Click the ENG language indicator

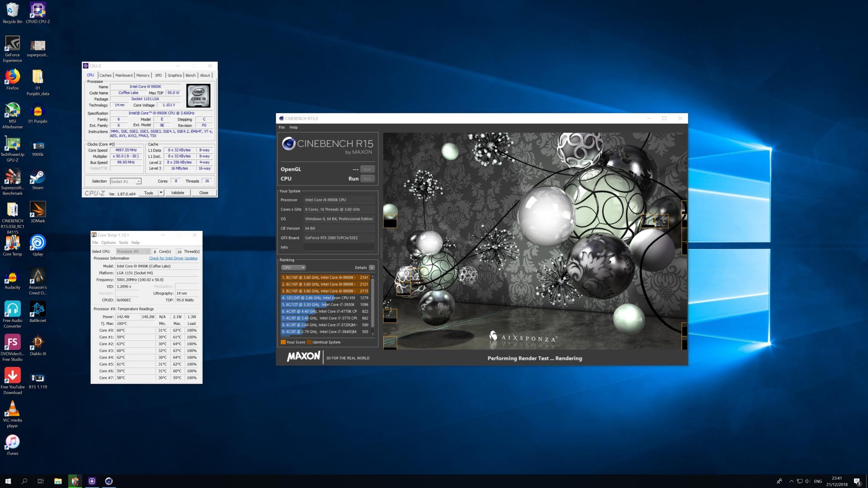click(818, 481)
